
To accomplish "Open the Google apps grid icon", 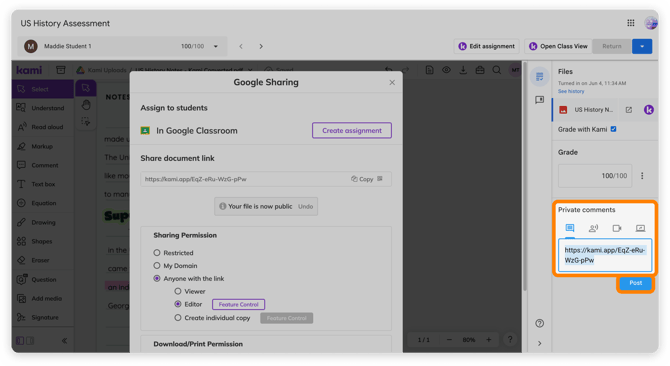I will (631, 23).
